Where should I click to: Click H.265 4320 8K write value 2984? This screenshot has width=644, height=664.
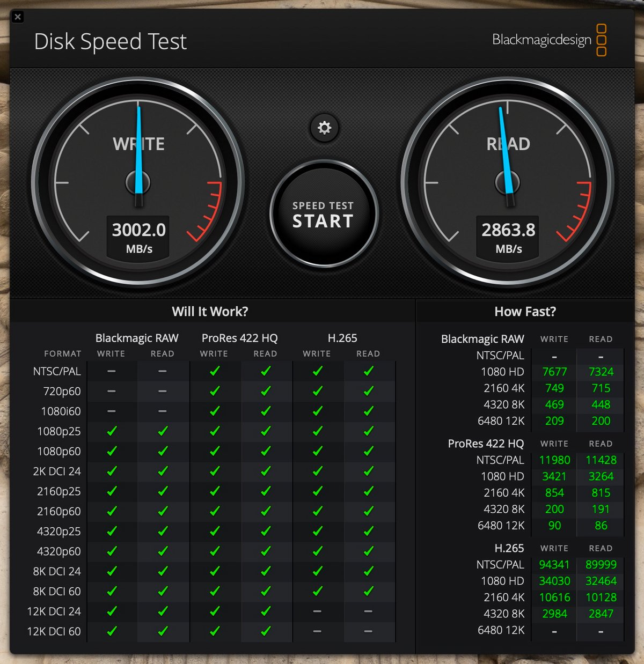coord(554,614)
